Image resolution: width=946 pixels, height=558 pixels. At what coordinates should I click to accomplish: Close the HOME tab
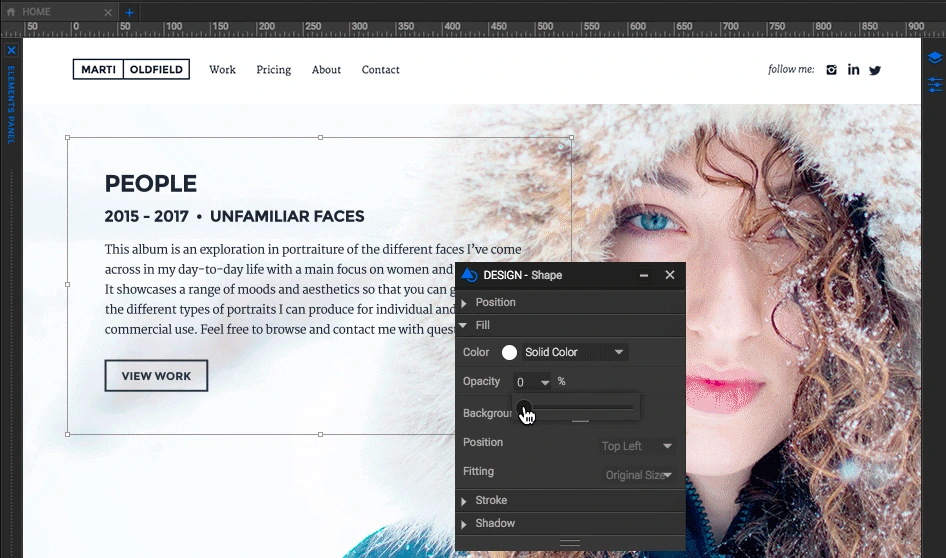(107, 12)
